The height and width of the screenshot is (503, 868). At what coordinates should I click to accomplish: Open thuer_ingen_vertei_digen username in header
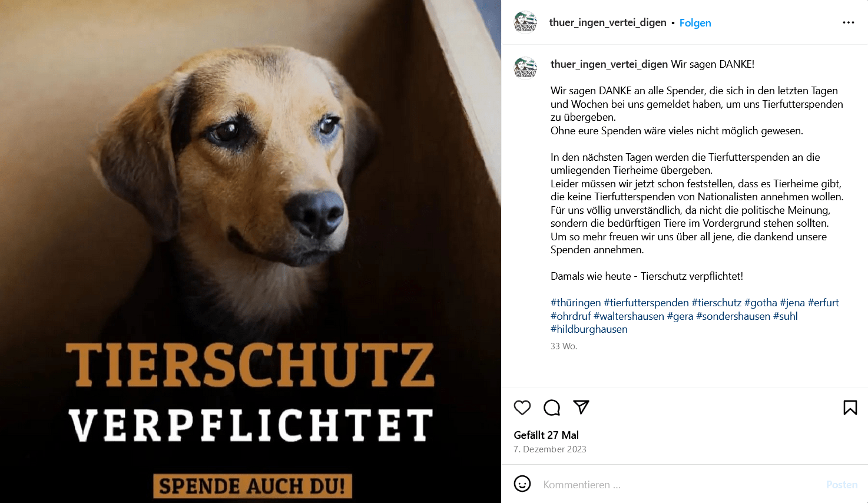pyautogui.click(x=608, y=22)
